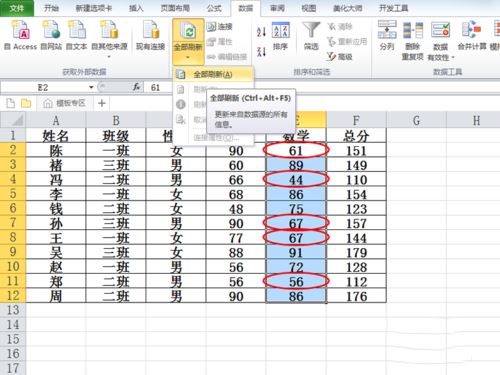Click the Cancel Refresh icon in dropdown menu
This screenshot has height=375, width=500.
[x=180, y=119]
